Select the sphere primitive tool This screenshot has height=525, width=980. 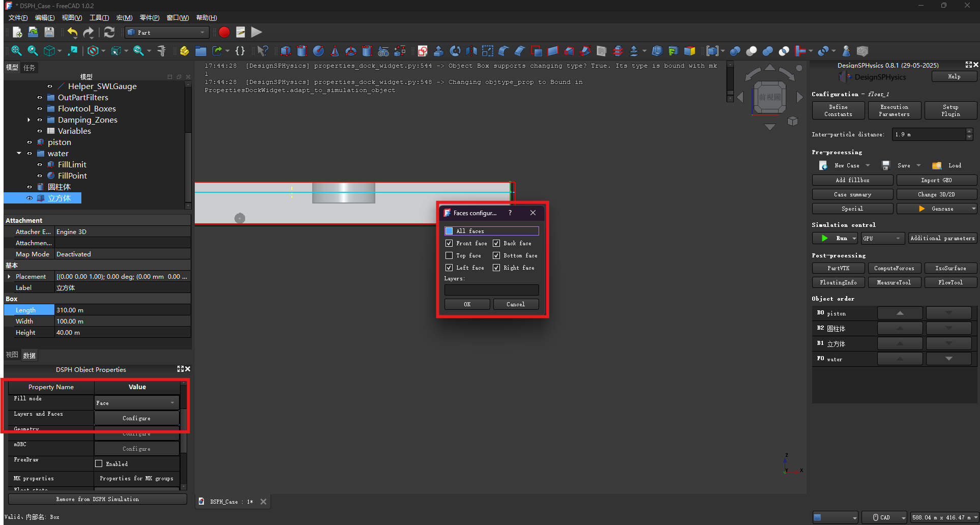[x=318, y=51]
